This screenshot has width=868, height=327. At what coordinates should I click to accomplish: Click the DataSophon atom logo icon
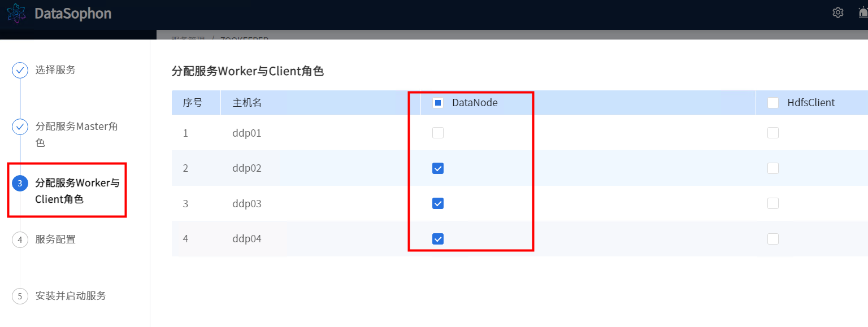point(16,14)
